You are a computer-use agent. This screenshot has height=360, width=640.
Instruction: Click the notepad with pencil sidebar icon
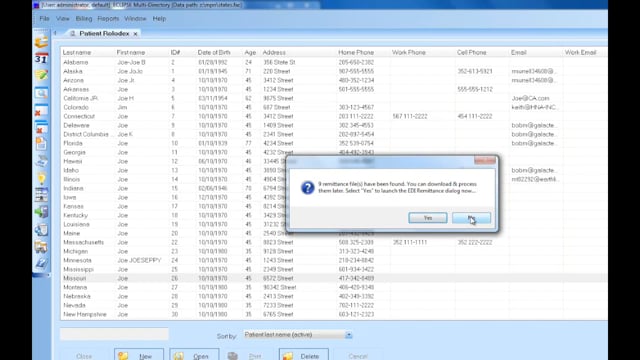click(x=41, y=76)
